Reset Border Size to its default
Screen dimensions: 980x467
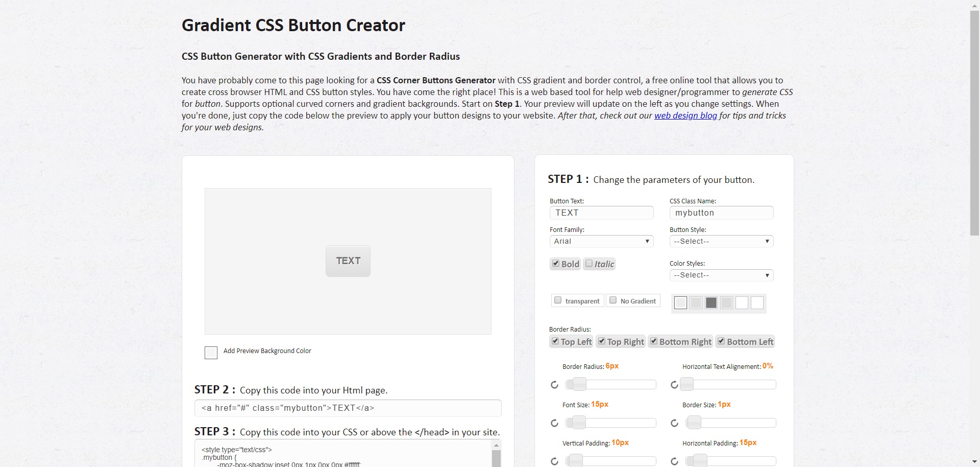click(674, 423)
